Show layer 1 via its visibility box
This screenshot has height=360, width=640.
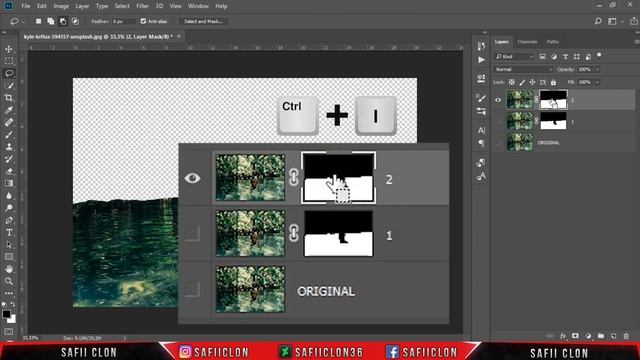(498, 121)
